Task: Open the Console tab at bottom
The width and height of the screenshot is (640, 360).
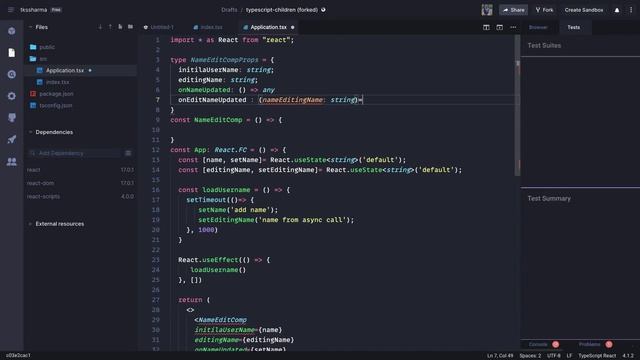Action: point(538,344)
